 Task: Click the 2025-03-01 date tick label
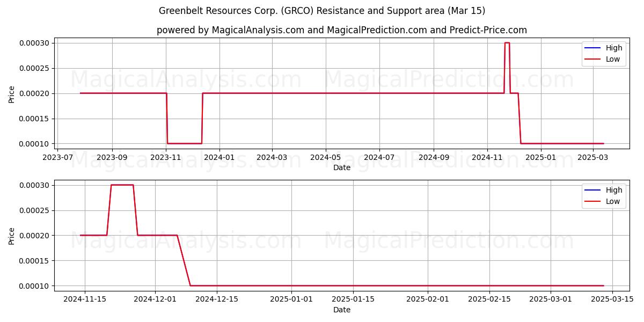[551, 300]
